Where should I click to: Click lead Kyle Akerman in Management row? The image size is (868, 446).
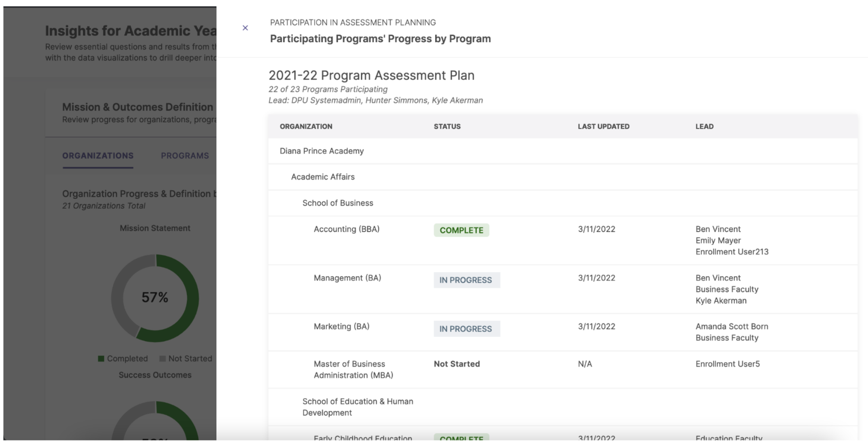(x=721, y=301)
